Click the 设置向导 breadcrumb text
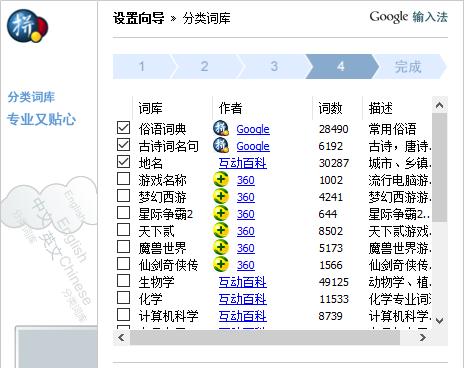Screen dimensions: 464x368 point(138,18)
